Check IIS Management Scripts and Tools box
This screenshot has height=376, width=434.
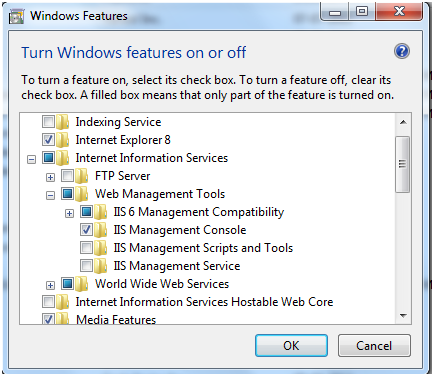86,248
